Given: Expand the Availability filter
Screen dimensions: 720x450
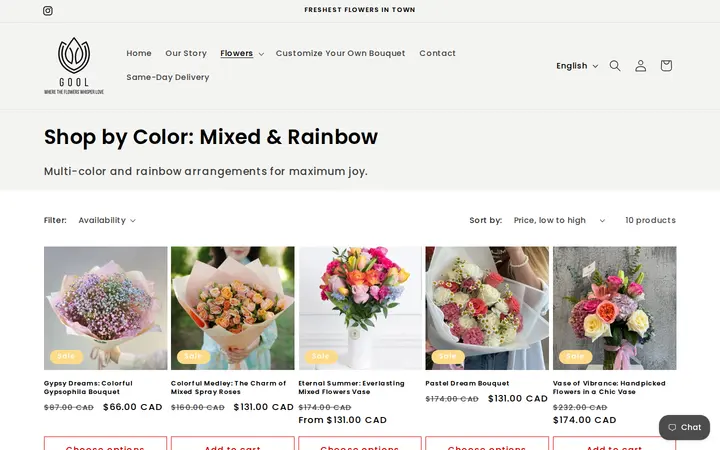Looking at the screenshot, I should [107, 220].
